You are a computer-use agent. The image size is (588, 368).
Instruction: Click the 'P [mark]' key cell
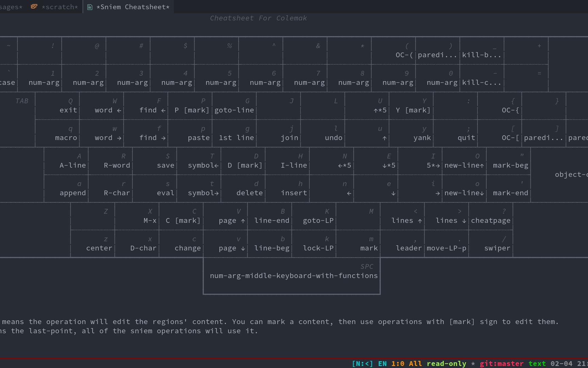click(190, 106)
